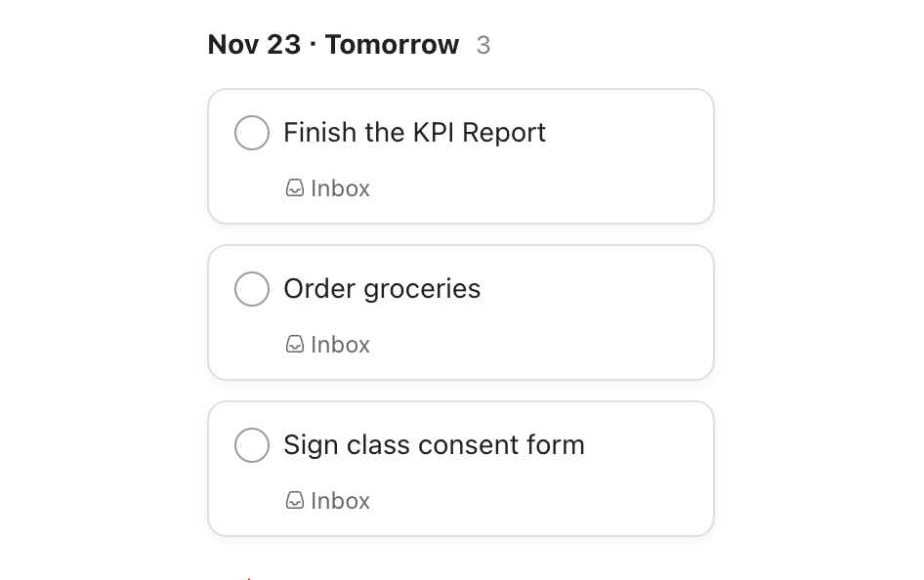Image resolution: width=924 pixels, height=580 pixels.
Task: Select the Tomorrow section heading
Action: tap(393, 44)
